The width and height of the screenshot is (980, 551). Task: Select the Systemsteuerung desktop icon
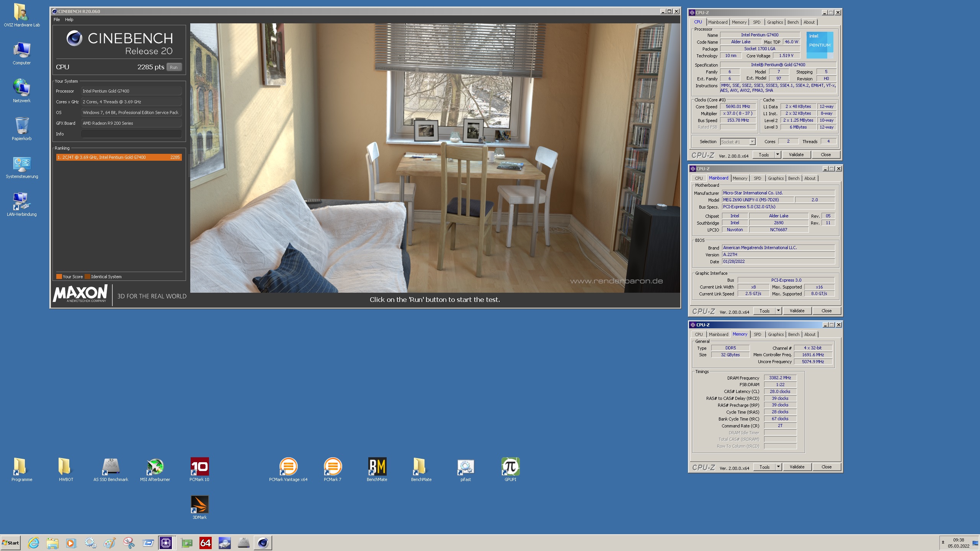click(x=22, y=167)
